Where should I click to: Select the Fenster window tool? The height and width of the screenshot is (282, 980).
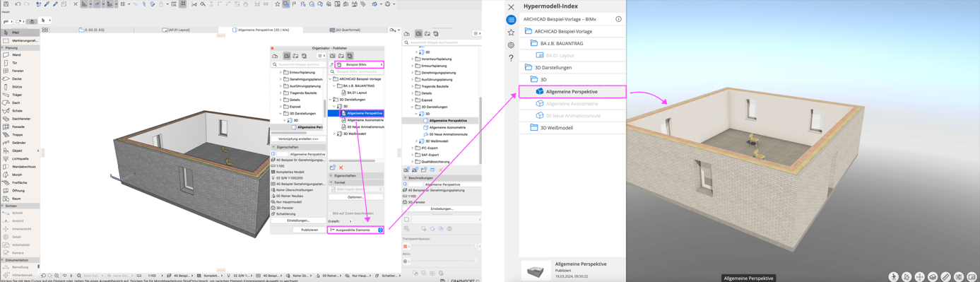click(x=20, y=71)
